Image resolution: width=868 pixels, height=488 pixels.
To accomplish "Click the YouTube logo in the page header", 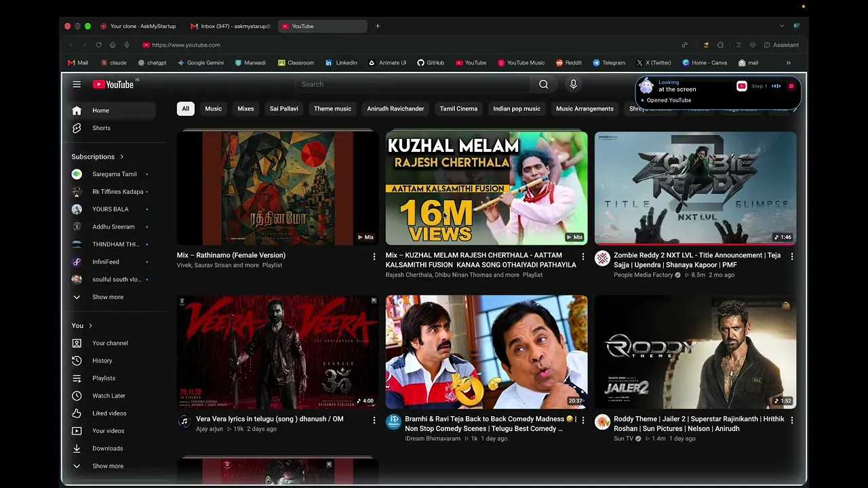I will pyautogui.click(x=113, y=84).
